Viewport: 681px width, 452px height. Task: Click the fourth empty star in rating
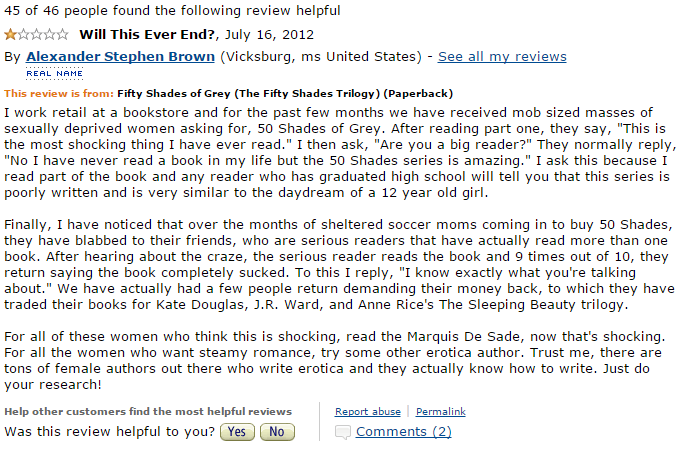pos(49,34)
